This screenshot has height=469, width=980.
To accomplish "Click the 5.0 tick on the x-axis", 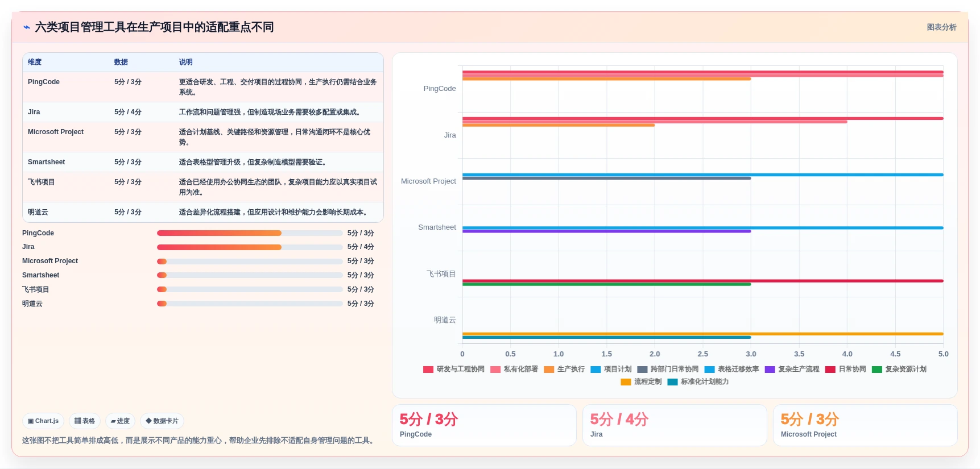I will pyautogui.click(x=943, y=354).
